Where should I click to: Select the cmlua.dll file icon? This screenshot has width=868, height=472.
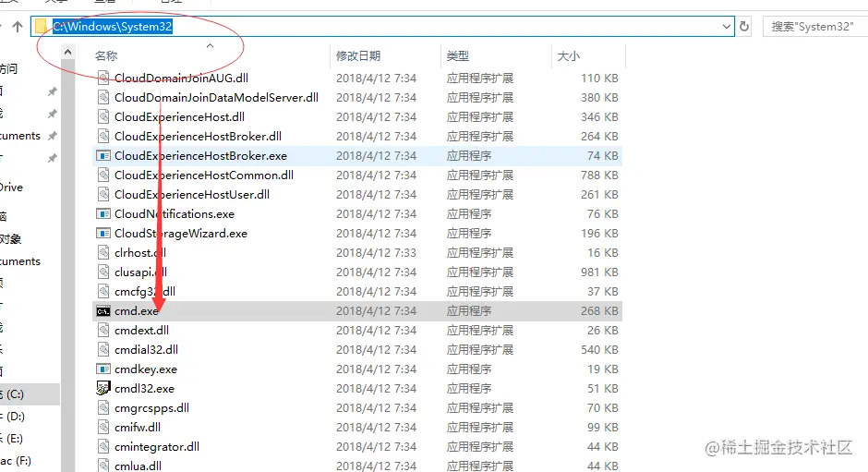[103, 466]
